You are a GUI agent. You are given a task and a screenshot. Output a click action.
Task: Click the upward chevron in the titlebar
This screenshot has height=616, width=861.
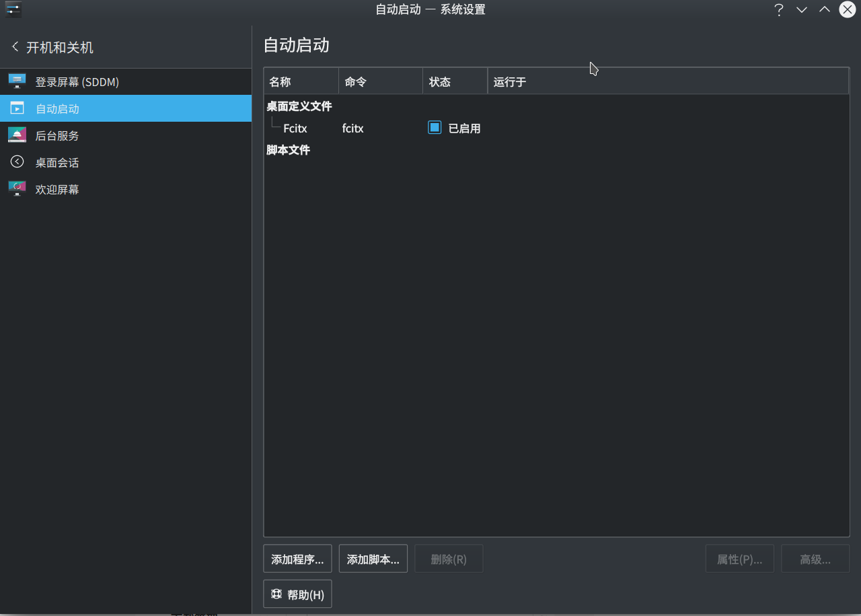824,10
